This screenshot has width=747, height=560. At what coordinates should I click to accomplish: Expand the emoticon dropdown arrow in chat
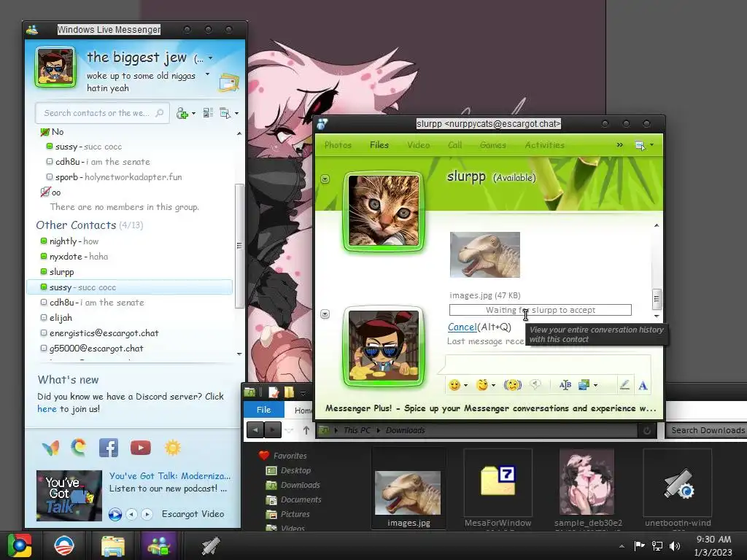point(465,385)
